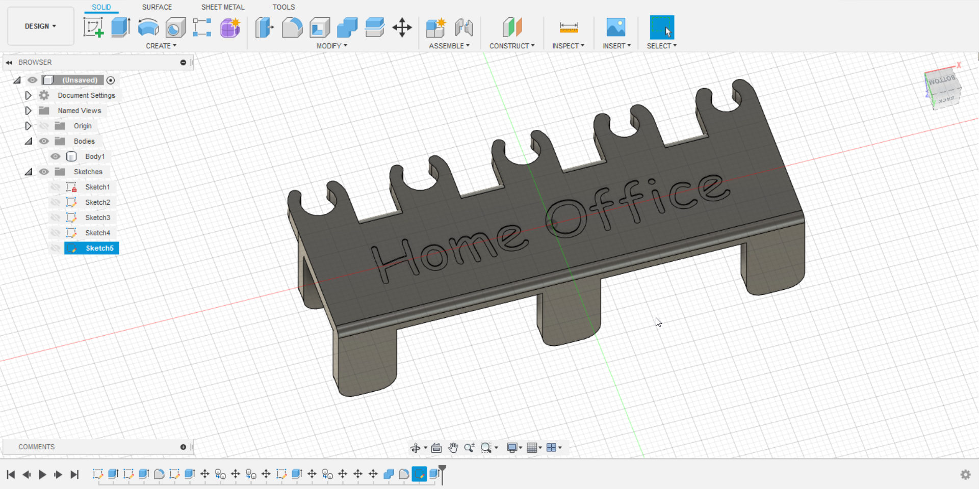980x489 pixels.
Task: Toggle visibility of the Unsaved root component
Action: tap(33, 80)
